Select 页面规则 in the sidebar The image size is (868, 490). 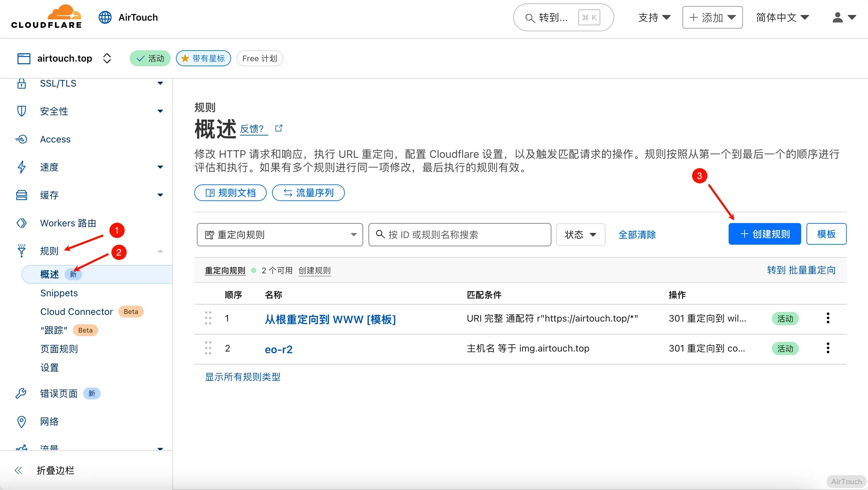(x=59, y=349)
